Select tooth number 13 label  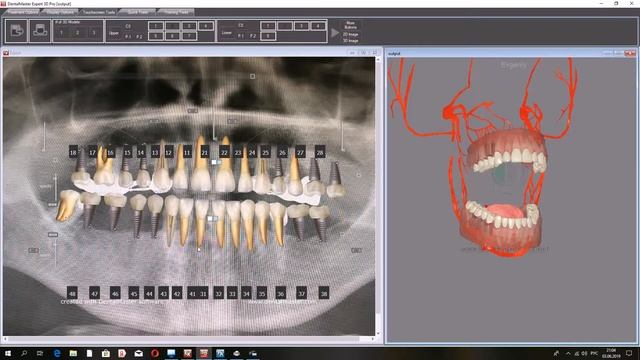click(x=155, y=153)
